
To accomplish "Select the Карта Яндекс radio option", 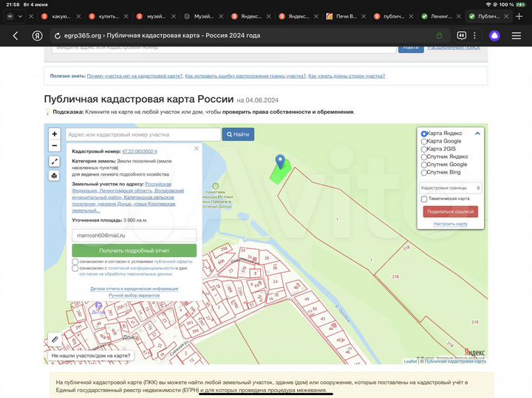I will (x=424, y=134).
